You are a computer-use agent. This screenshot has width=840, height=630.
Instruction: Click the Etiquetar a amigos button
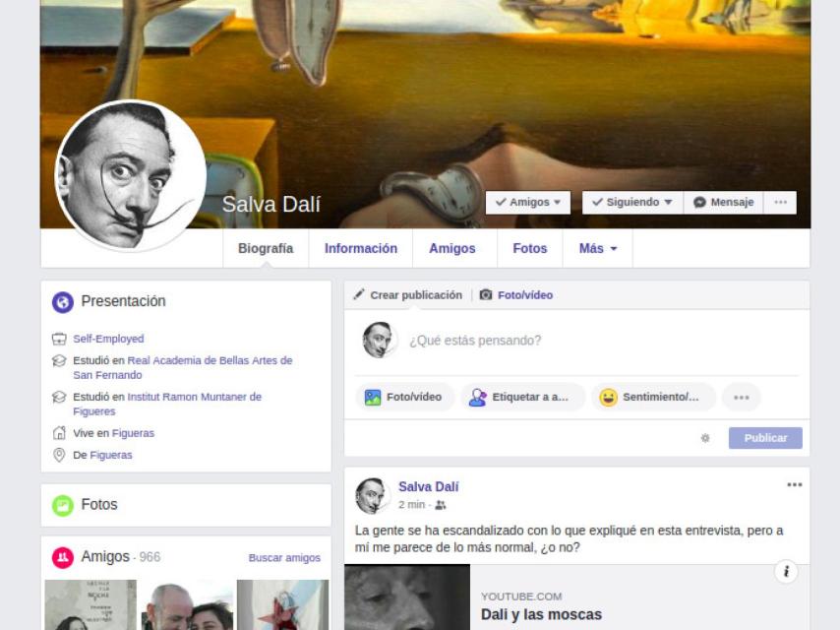[522, 398]
